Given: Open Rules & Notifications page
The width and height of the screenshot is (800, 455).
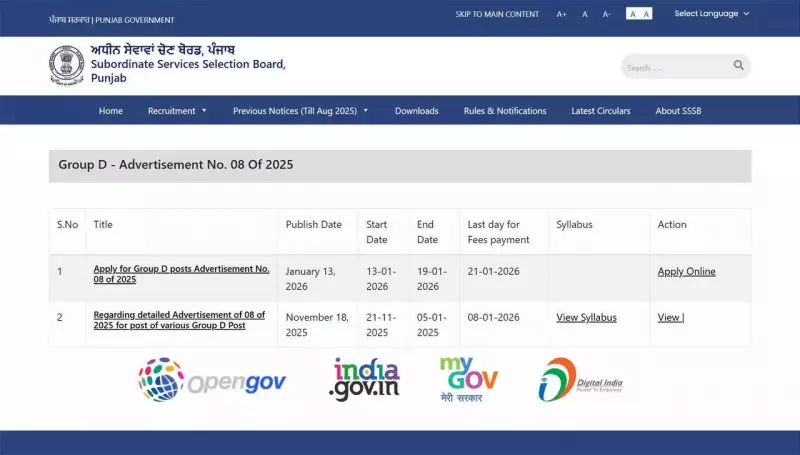Looking at the screenshot, I should 505,111.
